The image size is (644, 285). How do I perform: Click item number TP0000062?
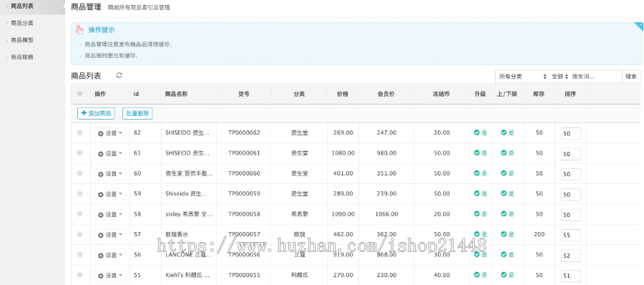(244, 132)
